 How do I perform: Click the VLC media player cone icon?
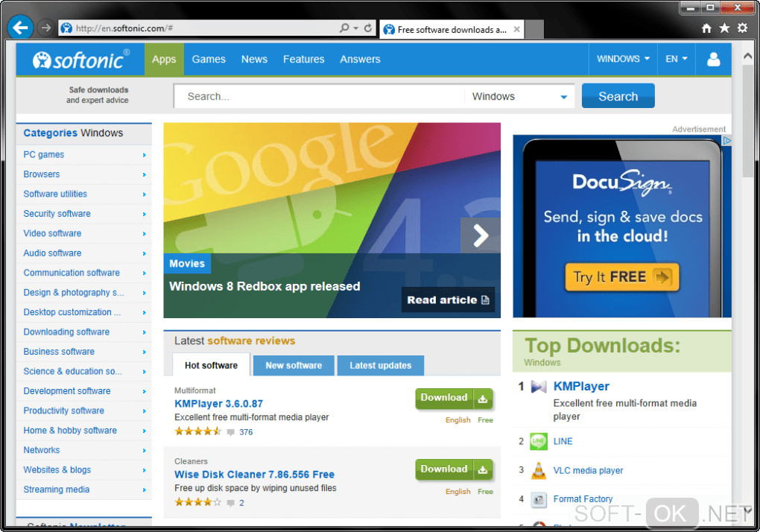(539, 470)
